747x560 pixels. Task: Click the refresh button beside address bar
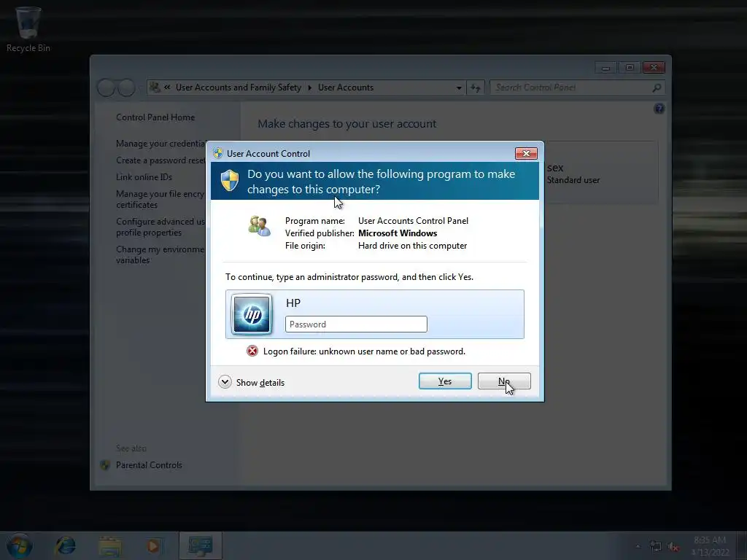[476, 87]
